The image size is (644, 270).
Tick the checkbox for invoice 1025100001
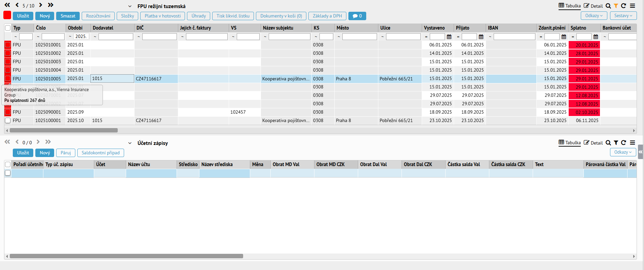point(8,120)
